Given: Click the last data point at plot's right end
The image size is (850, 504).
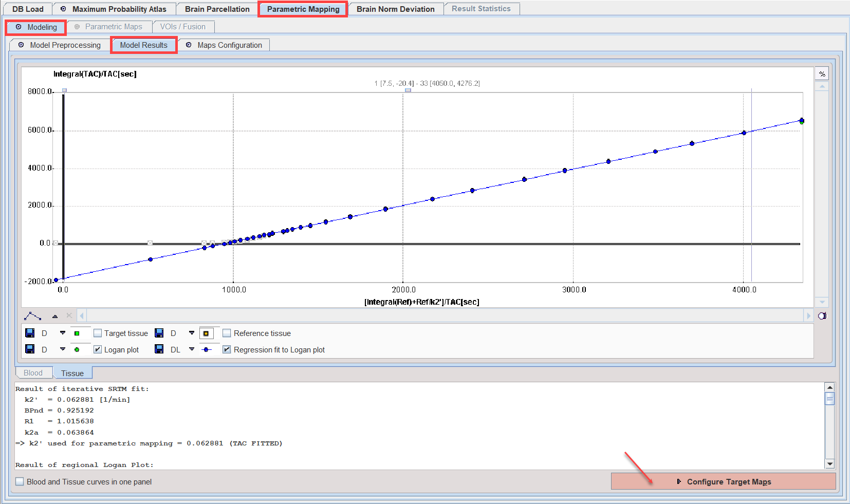Looking at the screenshot, I should coord(802,121).
